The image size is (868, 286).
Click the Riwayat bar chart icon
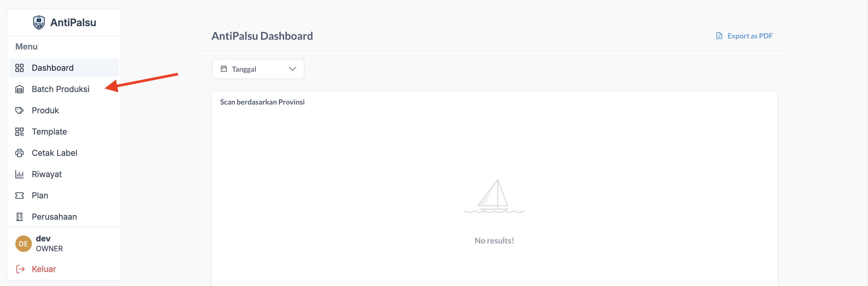(19, 174)
